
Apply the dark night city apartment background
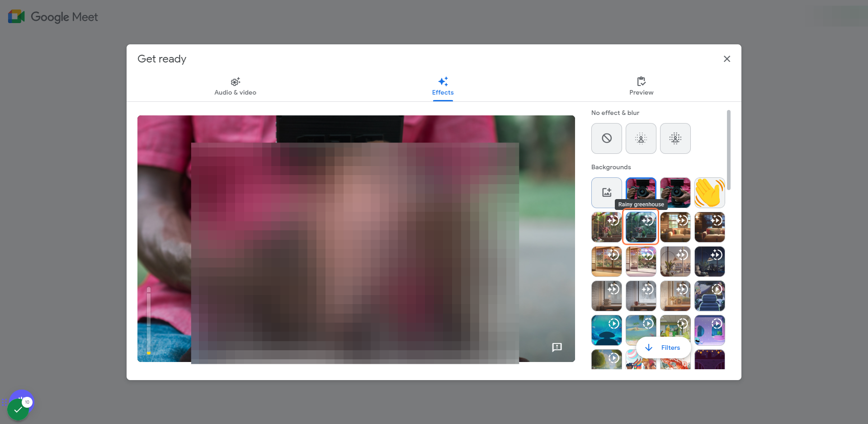[x=710, y=262]
